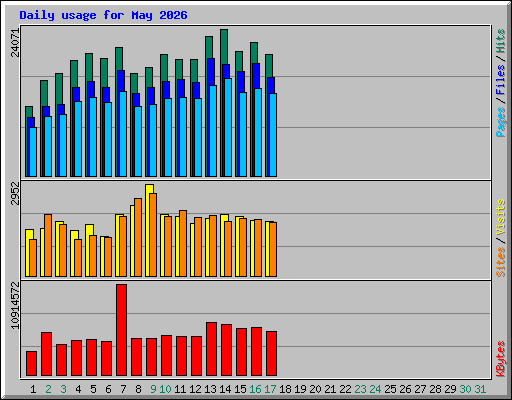512x400 pixels.
Task: Click the red KBytes bar for day 1
Action: click(31, 363)
